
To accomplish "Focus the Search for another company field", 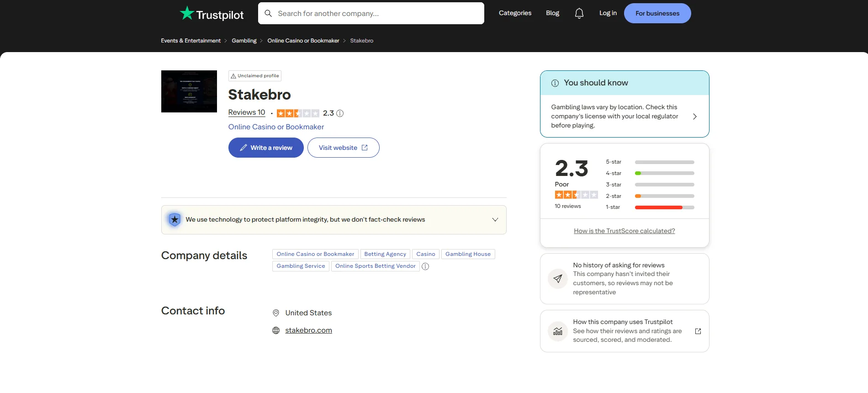I will pyautogui.click(x=371, y=13).
